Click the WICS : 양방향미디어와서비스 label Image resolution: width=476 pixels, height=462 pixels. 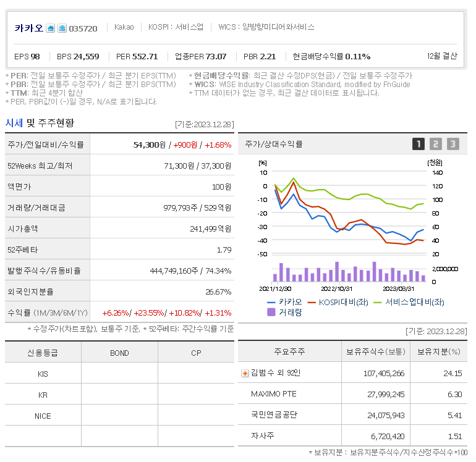pos(266,27)
